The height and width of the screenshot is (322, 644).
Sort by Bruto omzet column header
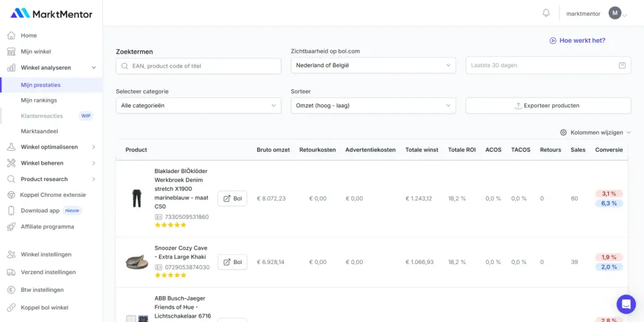pos(273,150)
